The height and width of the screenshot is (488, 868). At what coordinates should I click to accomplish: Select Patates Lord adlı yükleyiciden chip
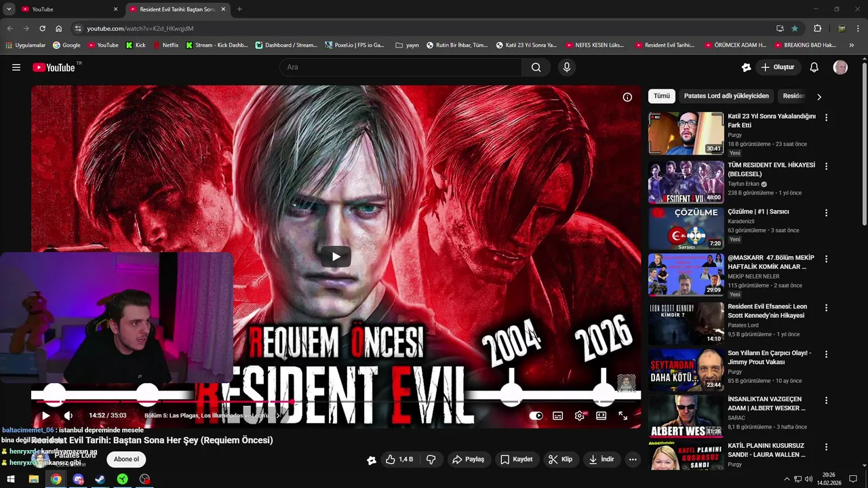click(x=726, y=96)
